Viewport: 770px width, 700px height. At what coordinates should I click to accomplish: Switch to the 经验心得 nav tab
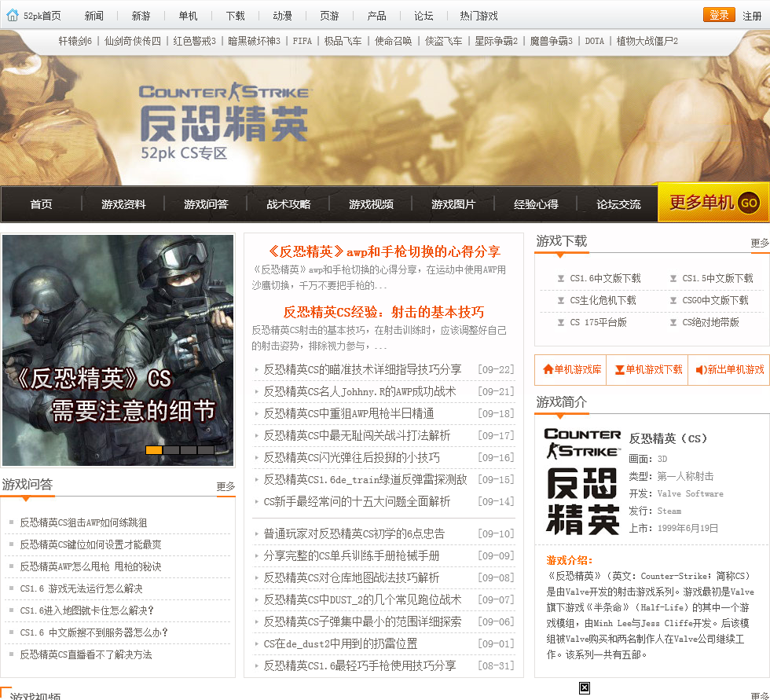536,204
